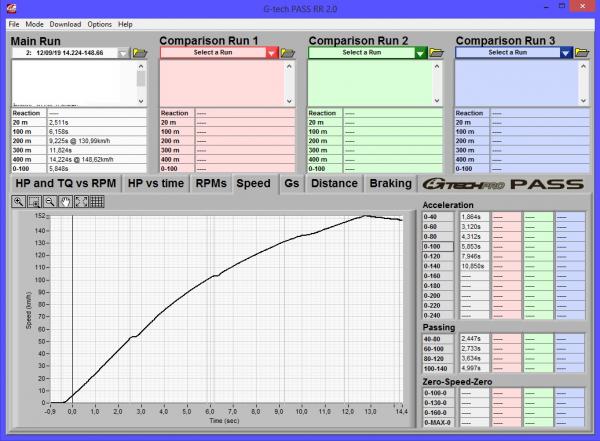
Task: Switch to the Gs tab
Action: coord(292,183)
